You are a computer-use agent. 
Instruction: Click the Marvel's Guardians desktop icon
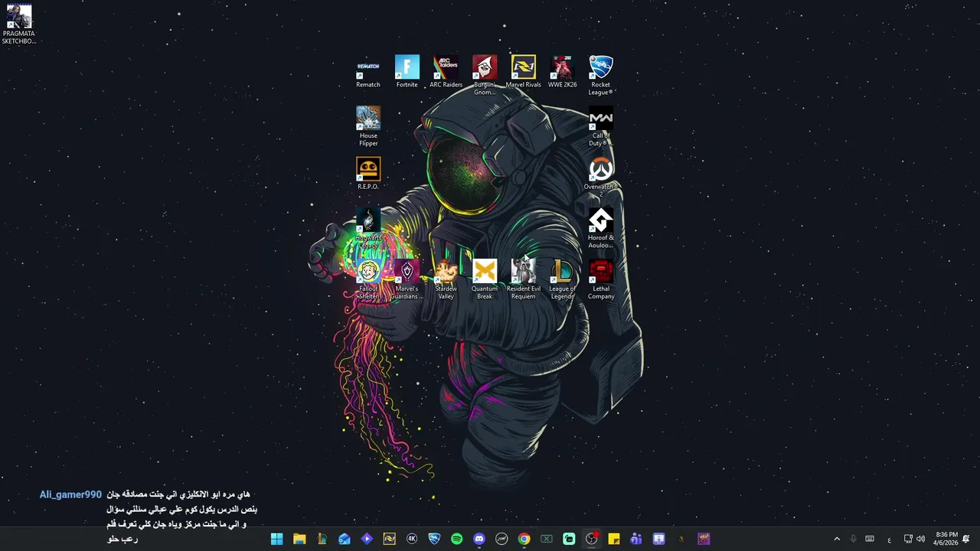[x=407, y=279]
